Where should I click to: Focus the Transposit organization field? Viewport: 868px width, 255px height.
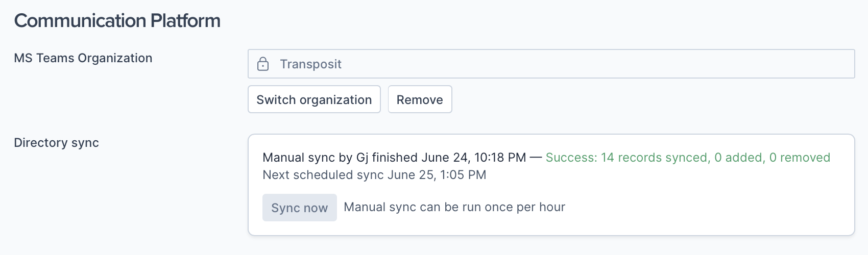pyautogui.click(x=551, y=64)
